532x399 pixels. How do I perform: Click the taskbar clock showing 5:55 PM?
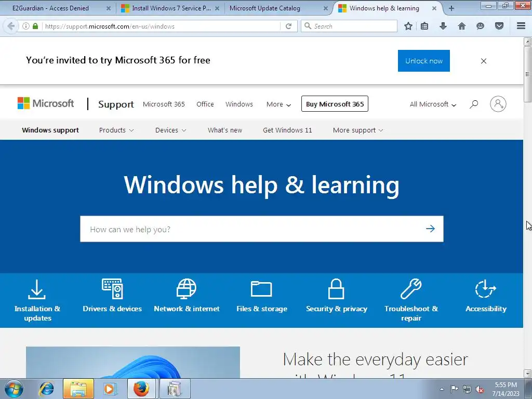click(x=506, y=389)
